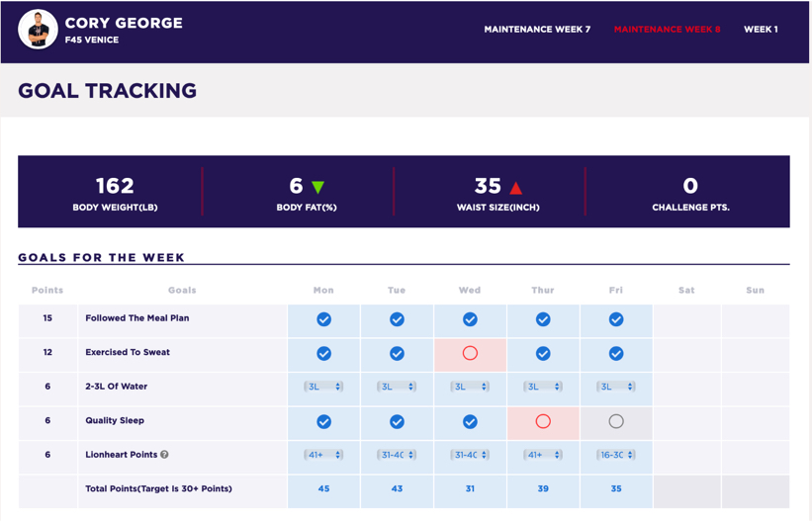Viewport: 812px width, 522px height.
Task: Open Friday's Lionheart Points 16-30 dropdown
Action: [x=616, y=455]
